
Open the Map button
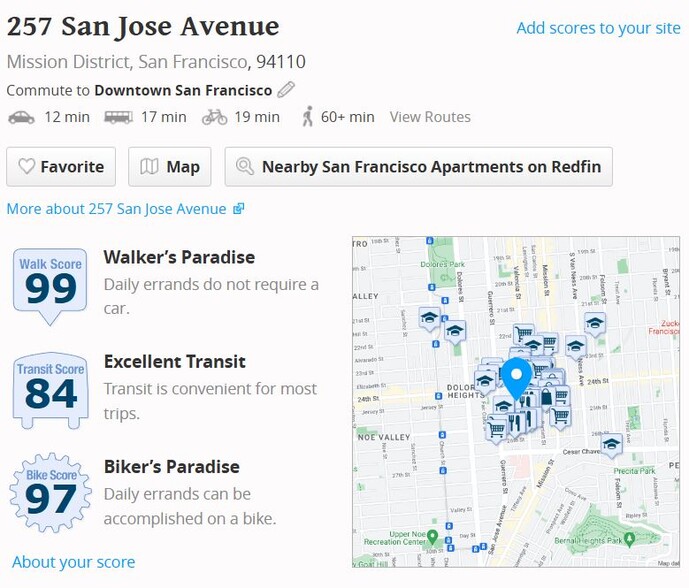(x=170, y=167)
